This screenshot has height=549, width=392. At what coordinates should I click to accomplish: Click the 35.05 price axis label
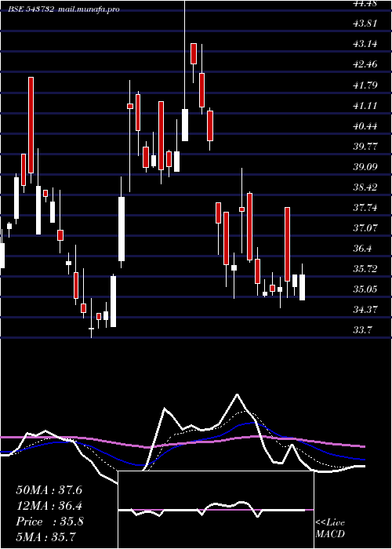(x=365, y=289)
